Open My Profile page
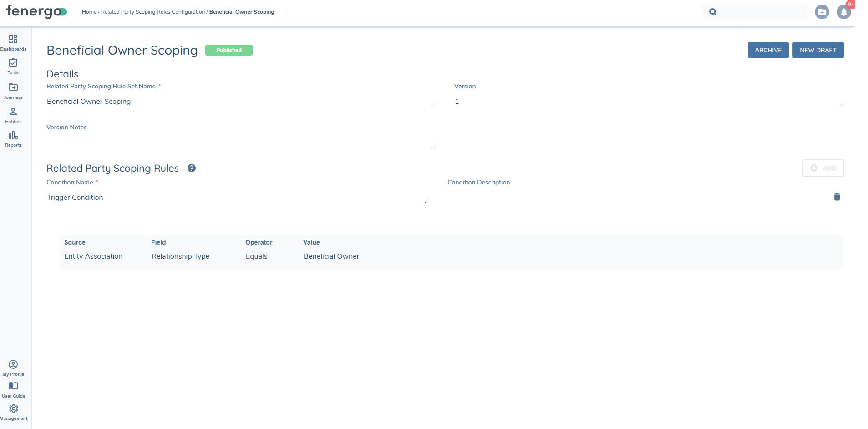 [x=13, y=368]
